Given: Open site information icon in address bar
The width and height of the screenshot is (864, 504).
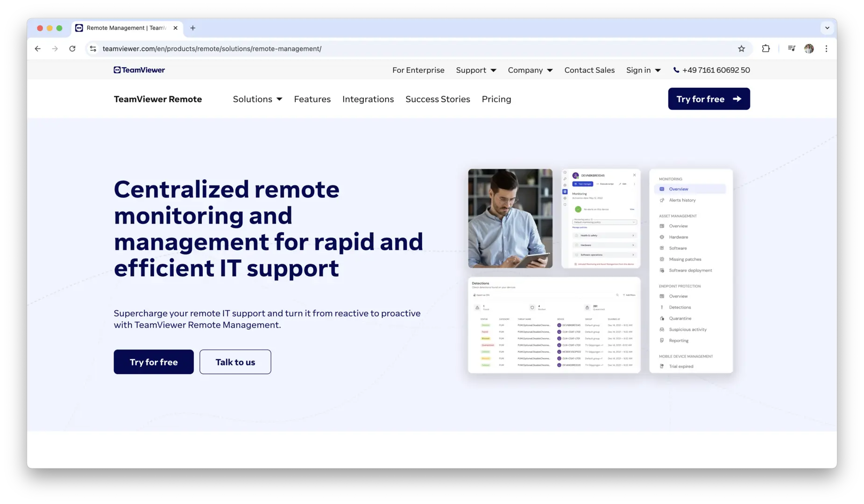Looking at the screenshot, I should 93,49.
